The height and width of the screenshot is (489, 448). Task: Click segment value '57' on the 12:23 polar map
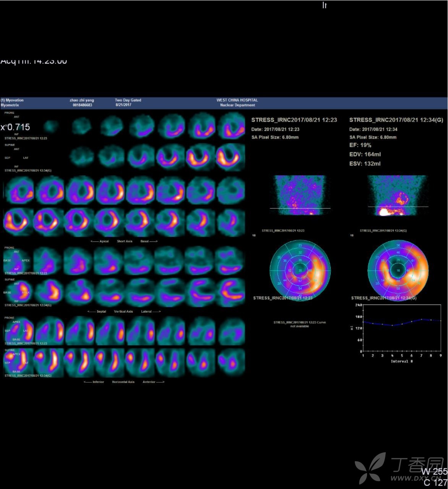coord(300,281)
